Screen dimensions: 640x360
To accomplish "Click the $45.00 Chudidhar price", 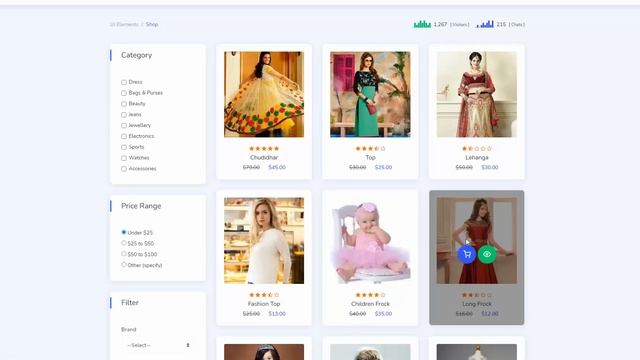I will coord(277,167).
